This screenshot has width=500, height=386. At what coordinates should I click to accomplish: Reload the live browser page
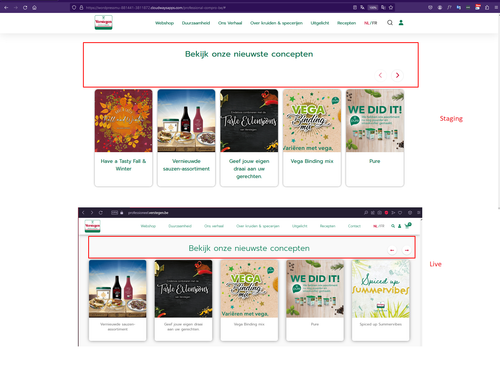tap(100, 213)
